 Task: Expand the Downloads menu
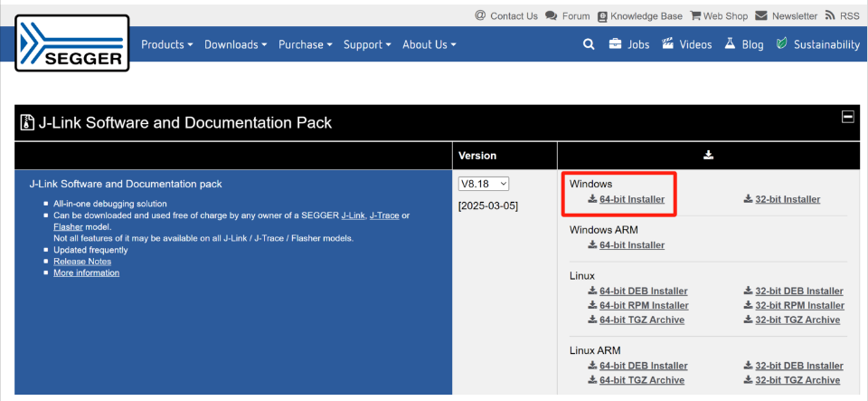[x=235, y=44]
